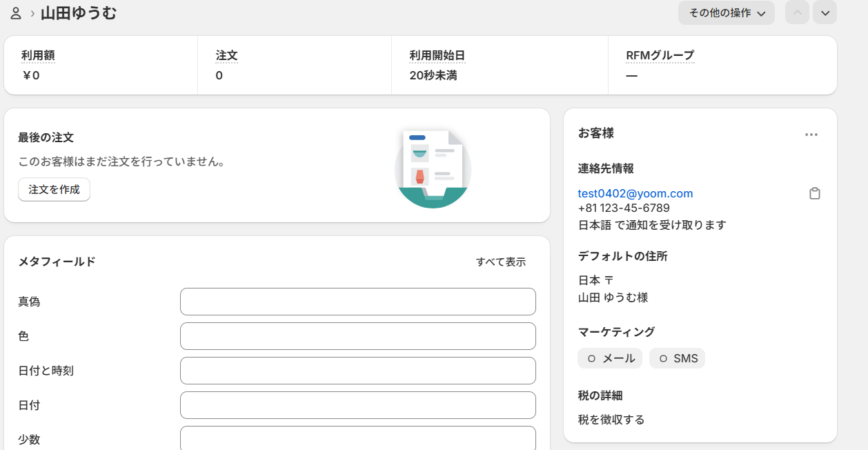Viewport: 868px width, 450px height.
Task: Click the customer profile icon in breadcrumb
Action: [x=16, y=13]
